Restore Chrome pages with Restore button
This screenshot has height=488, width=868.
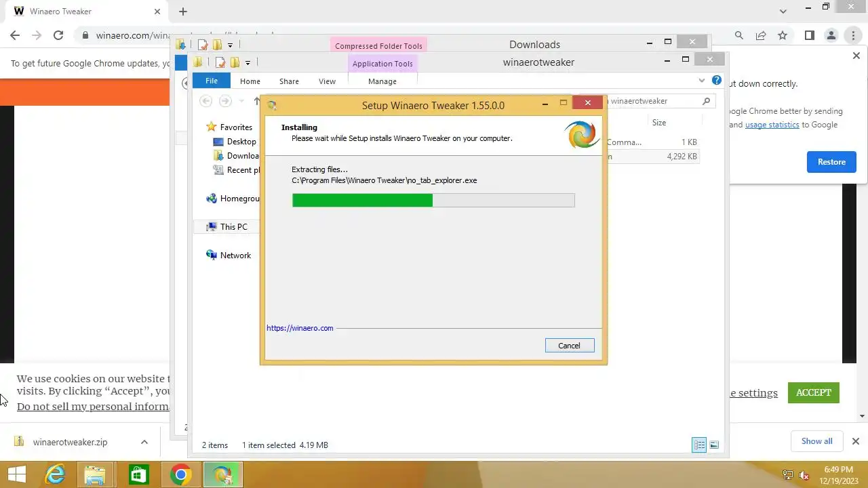pyautogui.click(x=831, y=162)
